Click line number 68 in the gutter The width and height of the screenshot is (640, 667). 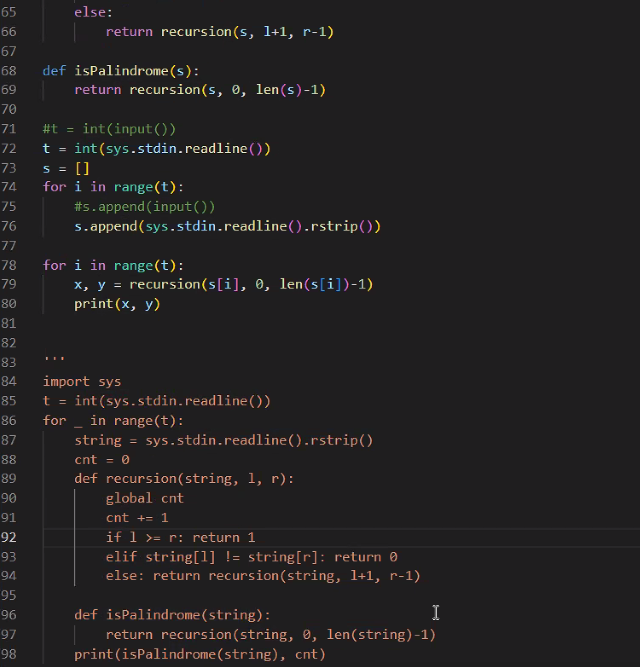coord(9,71)
